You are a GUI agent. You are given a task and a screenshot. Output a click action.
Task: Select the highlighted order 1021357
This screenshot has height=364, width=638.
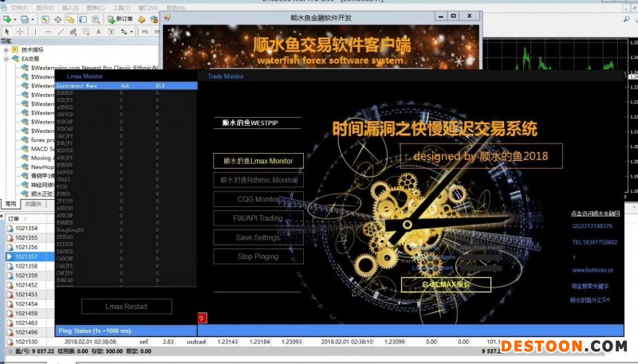pyautogui.click(x=30, y=256)
